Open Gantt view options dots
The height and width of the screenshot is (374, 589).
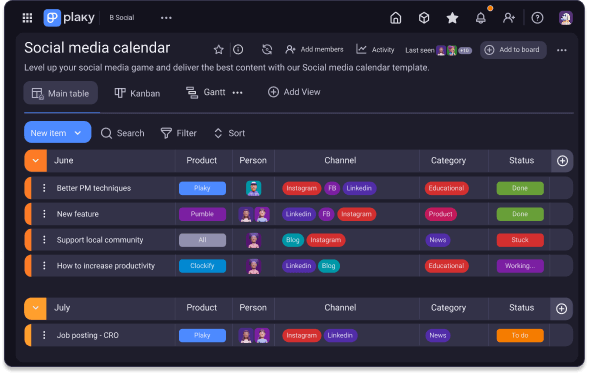tap(237, 93)
